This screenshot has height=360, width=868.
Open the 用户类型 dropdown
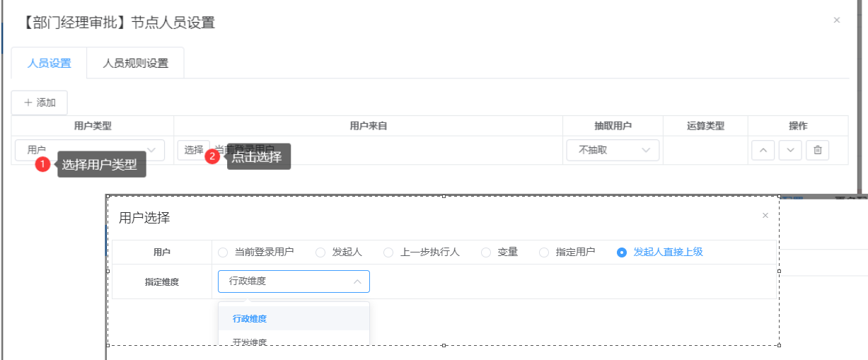(x=90, y=150)
